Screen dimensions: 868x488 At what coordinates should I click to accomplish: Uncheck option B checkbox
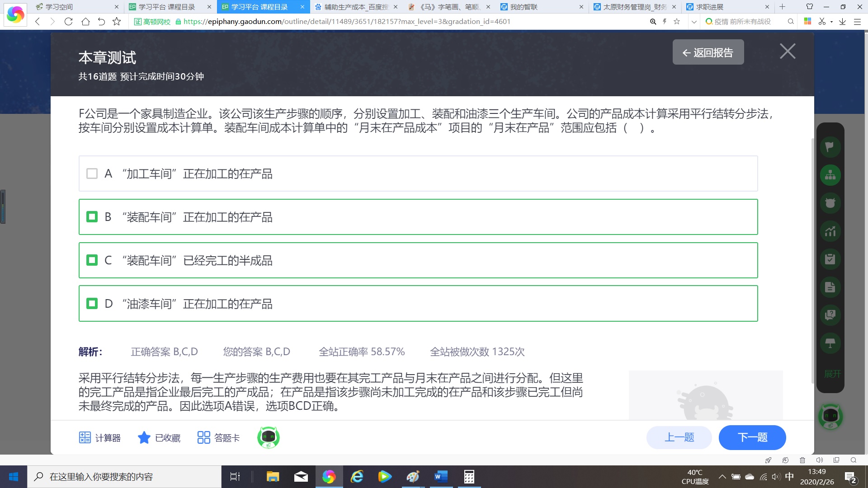92,217
